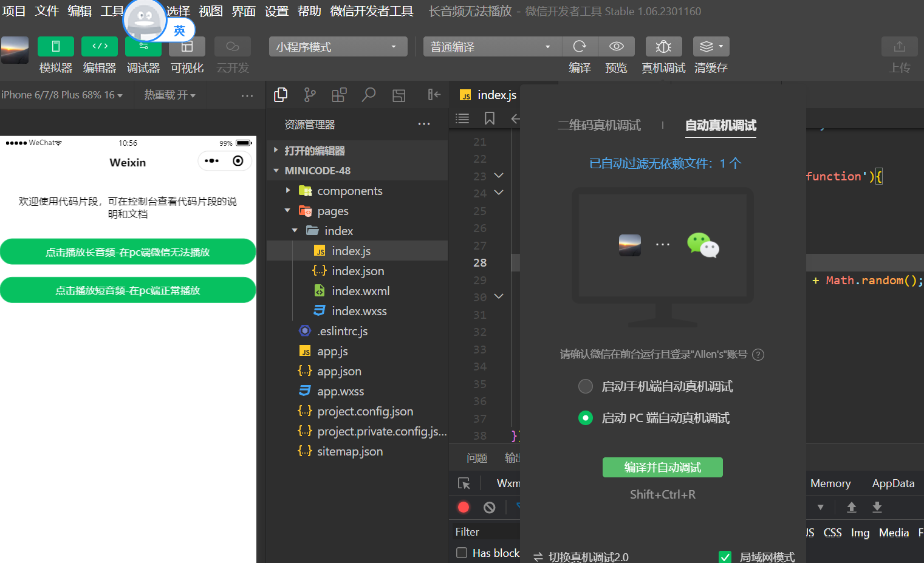Viewport: 924px width, 563px height.
Task: Open app.json in the file tree
Action: pos(339,371)
